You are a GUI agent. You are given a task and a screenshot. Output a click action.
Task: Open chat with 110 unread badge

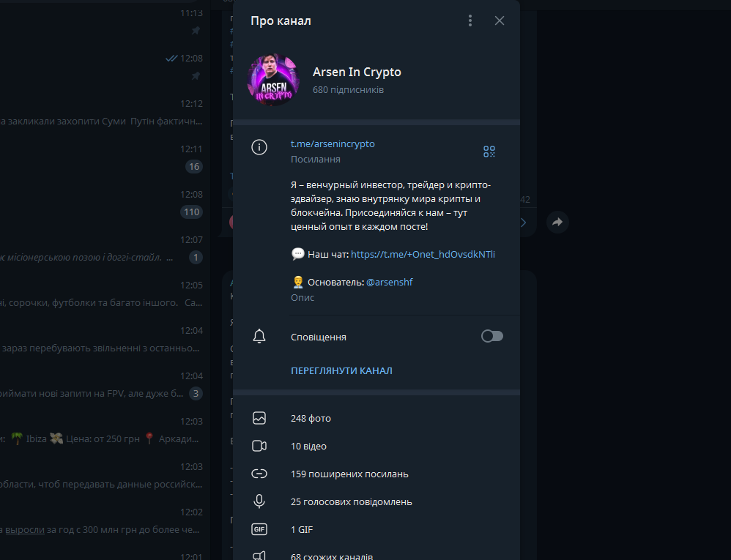[105, 203]
